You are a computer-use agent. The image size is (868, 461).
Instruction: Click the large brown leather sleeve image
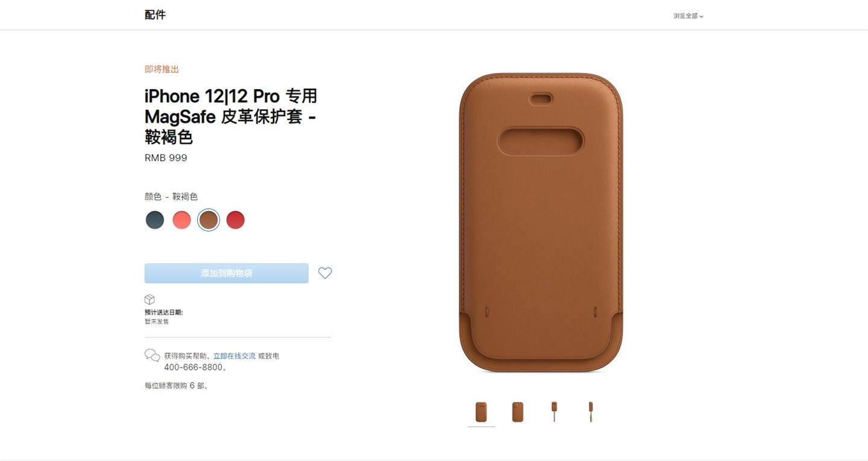tap(541, 222)
